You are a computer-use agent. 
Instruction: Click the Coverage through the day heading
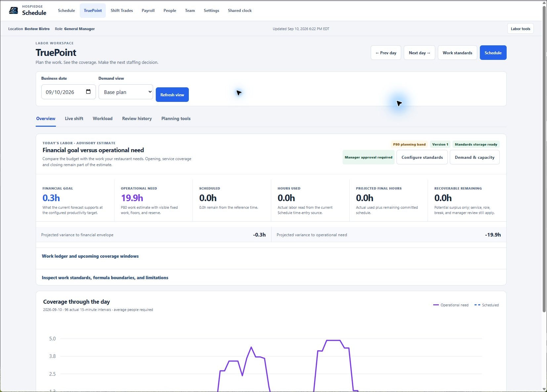76,302
